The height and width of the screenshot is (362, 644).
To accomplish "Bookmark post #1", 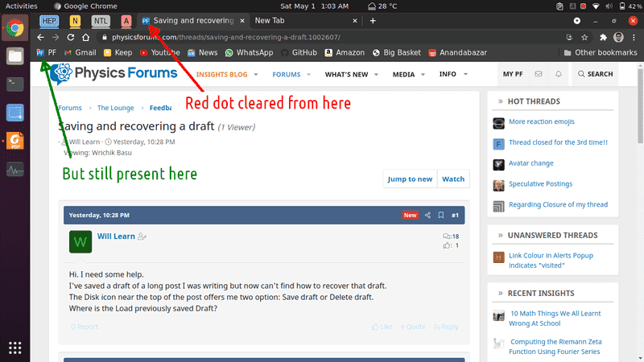I will pyautogui.click(x=440, y=215).
